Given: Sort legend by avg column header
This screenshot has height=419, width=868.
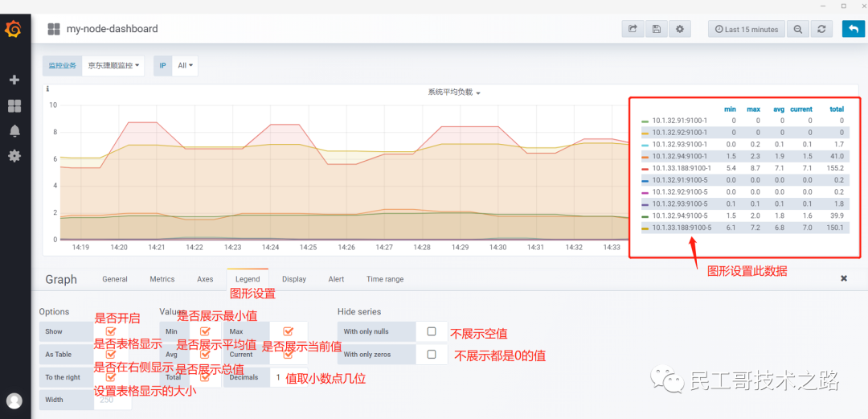Looking at the screenshot, I should click(x=779, y=109).
